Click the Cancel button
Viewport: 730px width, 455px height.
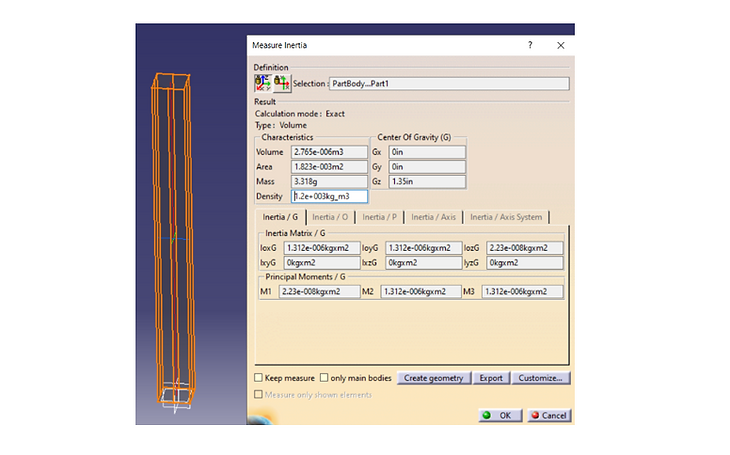click(x=549, y=415)
